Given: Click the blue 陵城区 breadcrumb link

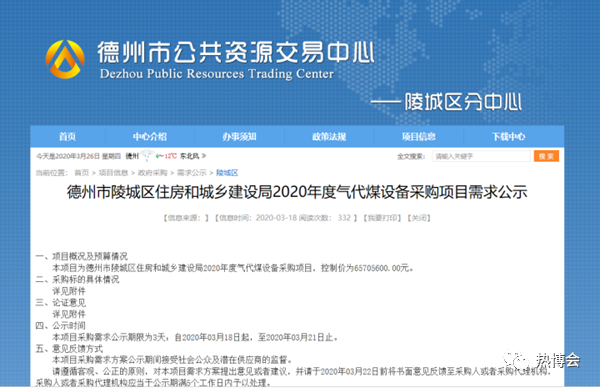Looking at the screenshot, I should (x=227, y=173).
